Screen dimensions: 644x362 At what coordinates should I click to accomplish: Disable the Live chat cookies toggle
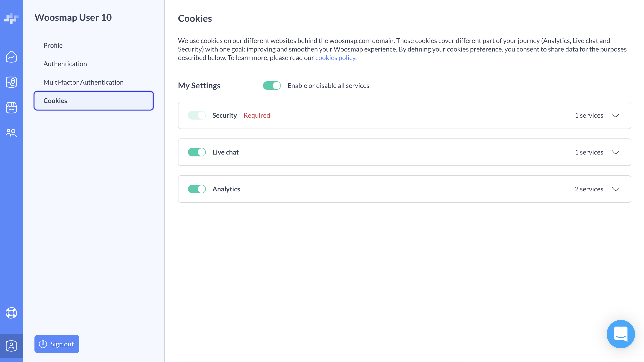pyautogui.click(x=197, y=152)
